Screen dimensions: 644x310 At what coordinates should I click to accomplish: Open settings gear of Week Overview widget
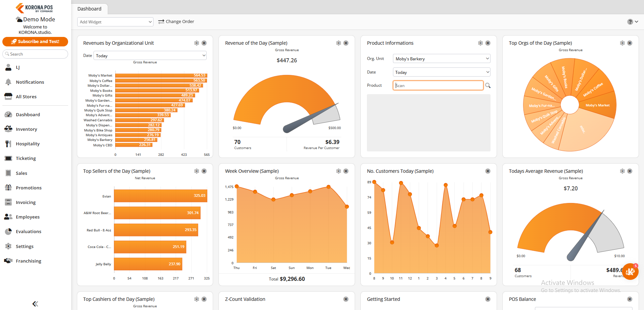pos(338,171)
